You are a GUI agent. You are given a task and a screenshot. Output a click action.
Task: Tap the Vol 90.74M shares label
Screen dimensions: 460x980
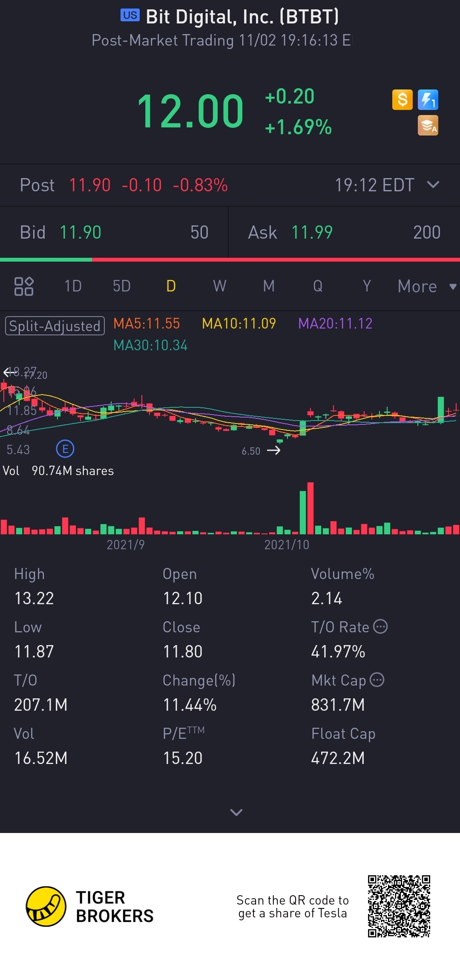pos(58,471)
